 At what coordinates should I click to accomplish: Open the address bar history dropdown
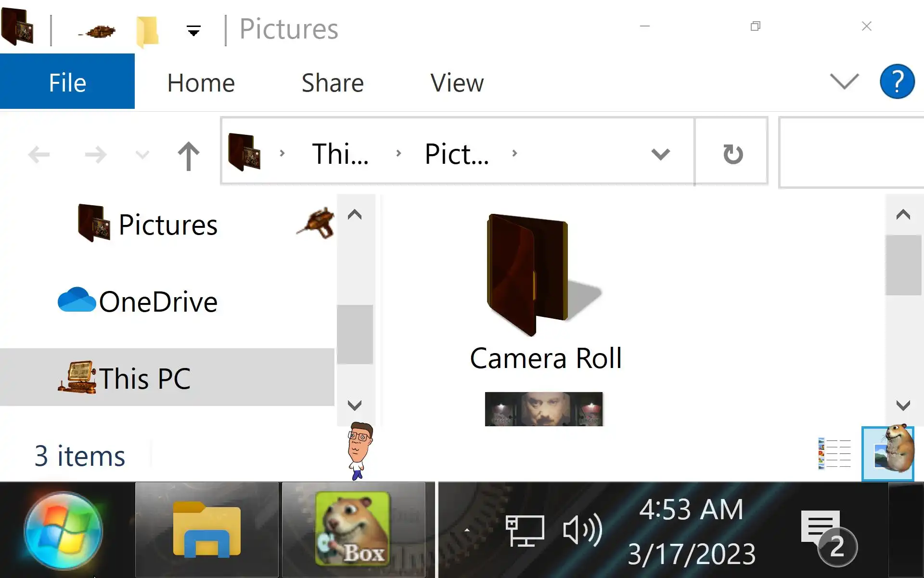[660, 154]
